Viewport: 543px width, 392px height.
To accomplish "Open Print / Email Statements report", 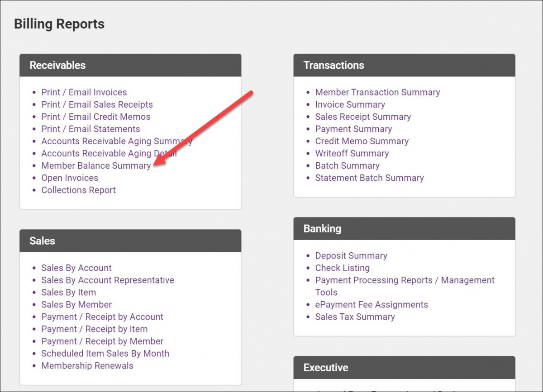I will tap(90, 129).
